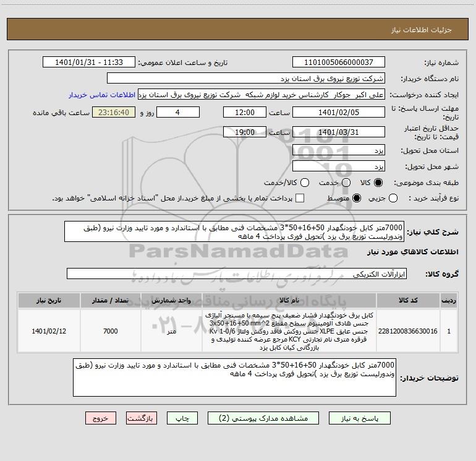Click the need number field 1101005066000037
This screenshot has height=461, width=476.
pyautogui.click(x=339, y=62)
